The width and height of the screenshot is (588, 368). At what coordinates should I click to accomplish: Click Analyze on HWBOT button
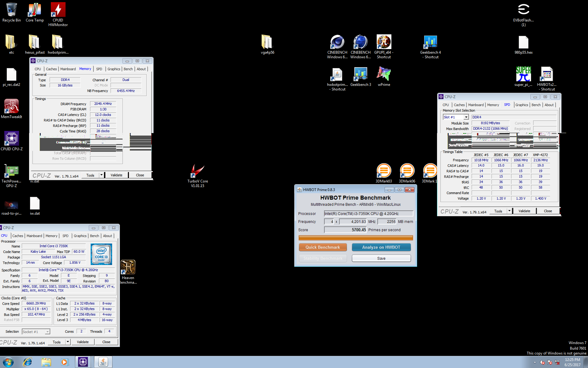[381, 247]
